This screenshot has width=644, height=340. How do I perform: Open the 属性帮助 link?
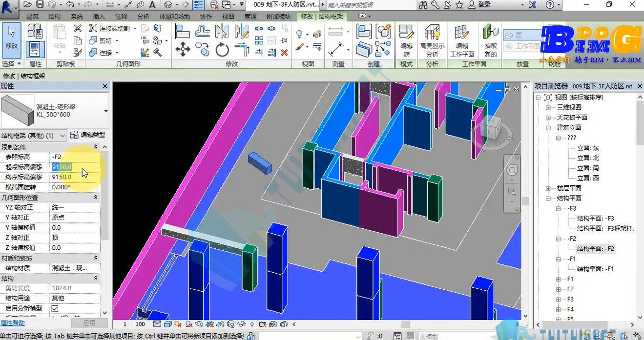pos(12,323)
